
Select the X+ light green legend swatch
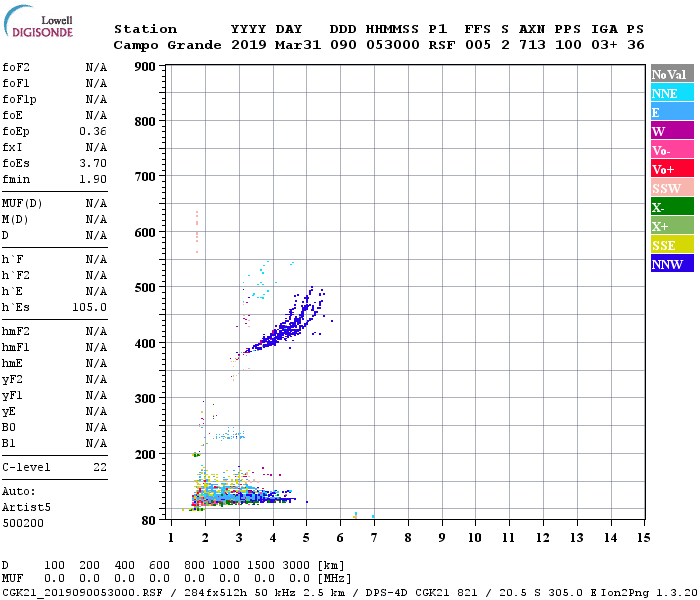[672, 226]
